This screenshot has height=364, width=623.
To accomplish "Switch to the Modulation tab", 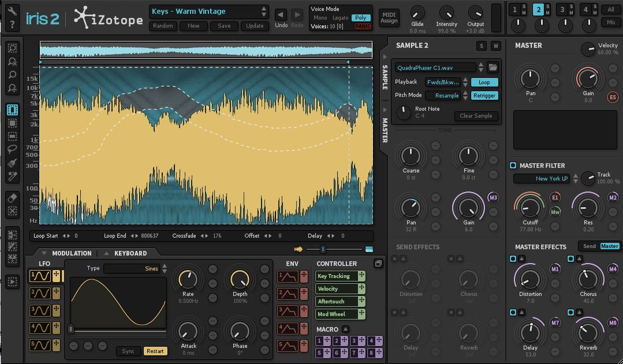I will tap(72, 253).
